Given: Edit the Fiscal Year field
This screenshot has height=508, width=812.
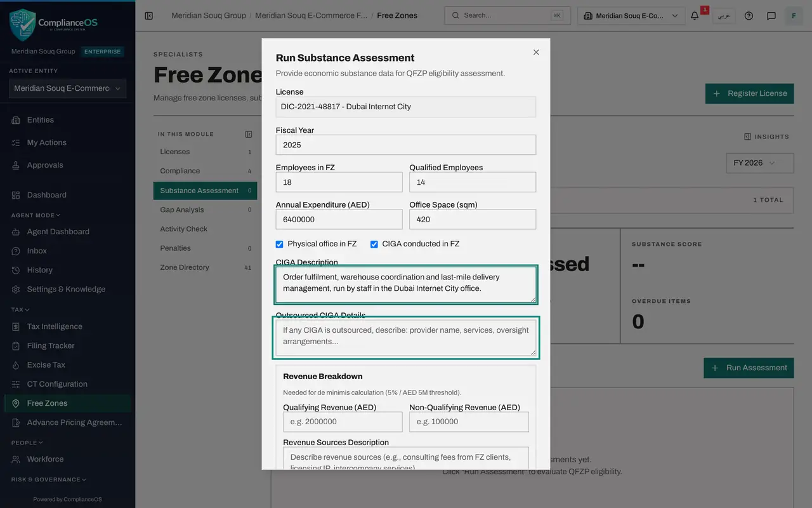Looking at the screenshot, I should [406, 145].
